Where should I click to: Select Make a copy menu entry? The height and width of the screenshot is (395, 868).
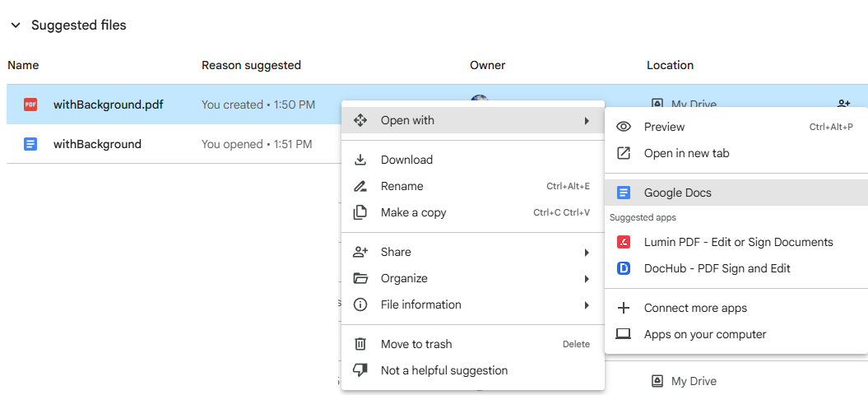pyautogui.click(x=473, y=213)
